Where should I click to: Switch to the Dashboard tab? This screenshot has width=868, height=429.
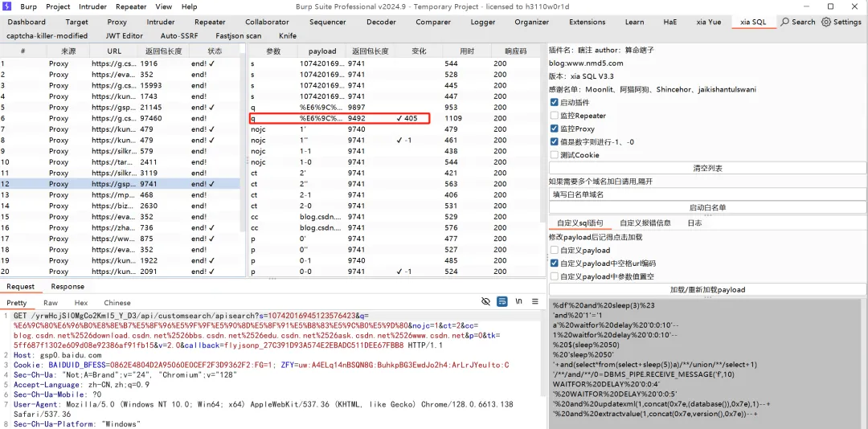27,22
